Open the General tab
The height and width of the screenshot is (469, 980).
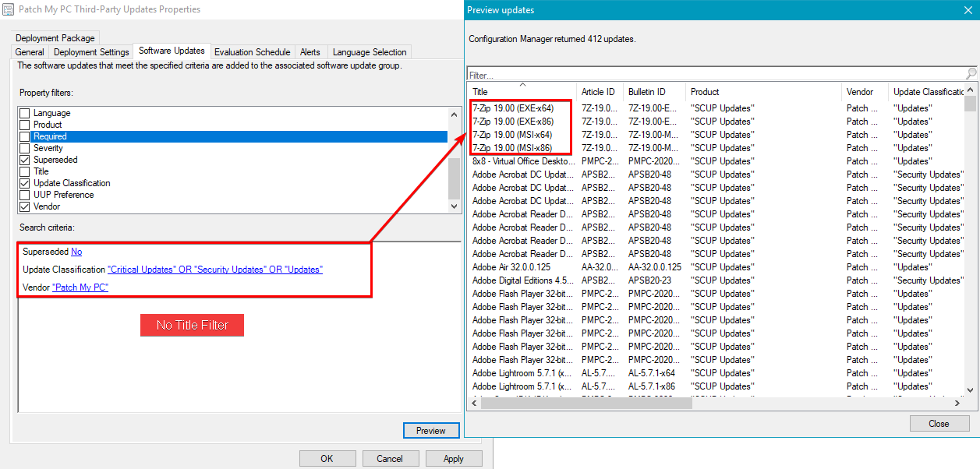tap(30, 52)
